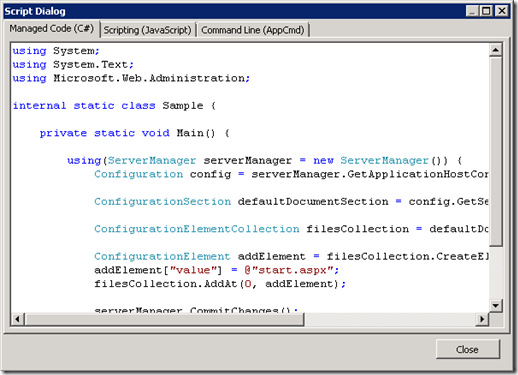
Task: Click the "private static void Main()" line
Action: pyautogui.click(x=135, y=133)
